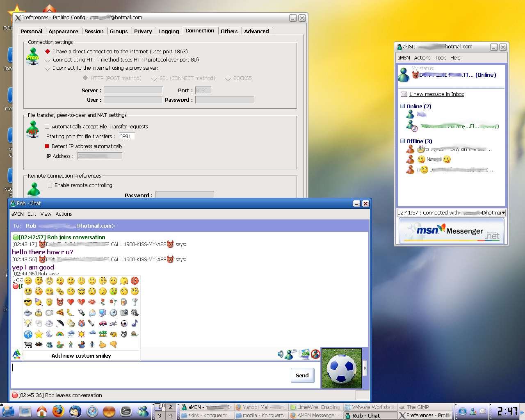
Task: Edit the starting port for file transfers
Action: [126, 136]
